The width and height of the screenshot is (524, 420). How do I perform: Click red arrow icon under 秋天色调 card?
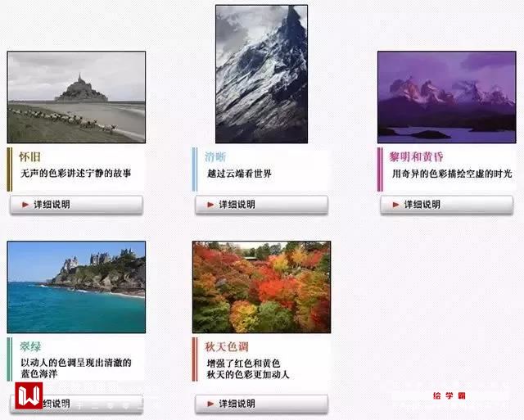tap(210, 404)
